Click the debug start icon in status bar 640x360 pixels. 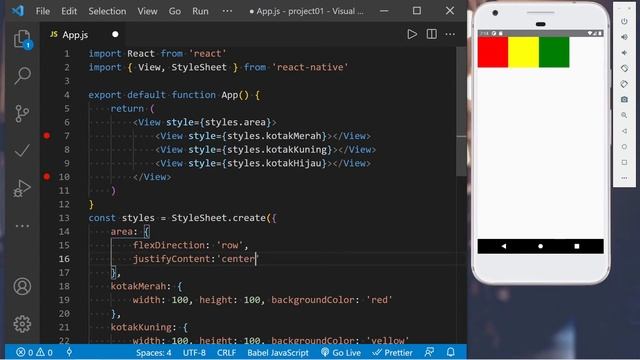click(x=69, y=352)
